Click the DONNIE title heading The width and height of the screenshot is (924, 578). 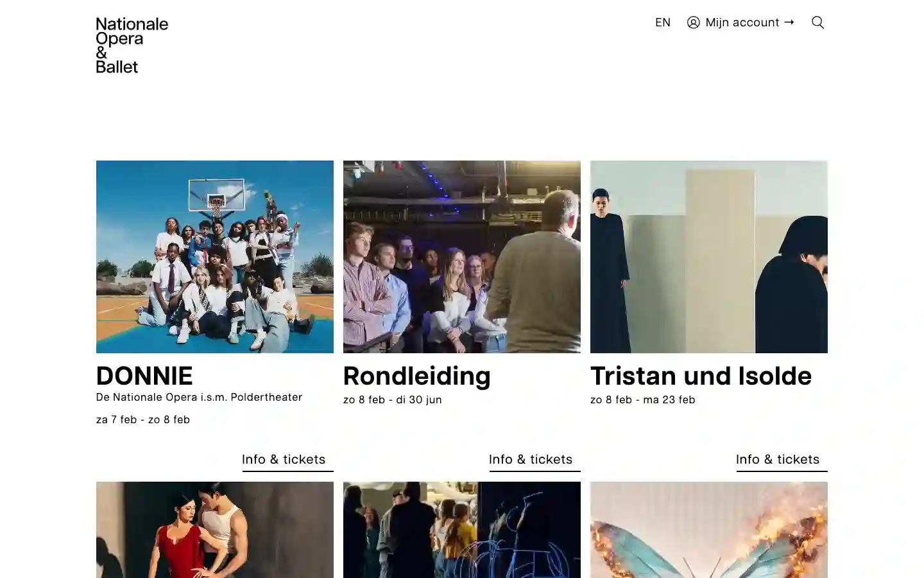pyautogui.click(x=144, y=376)
